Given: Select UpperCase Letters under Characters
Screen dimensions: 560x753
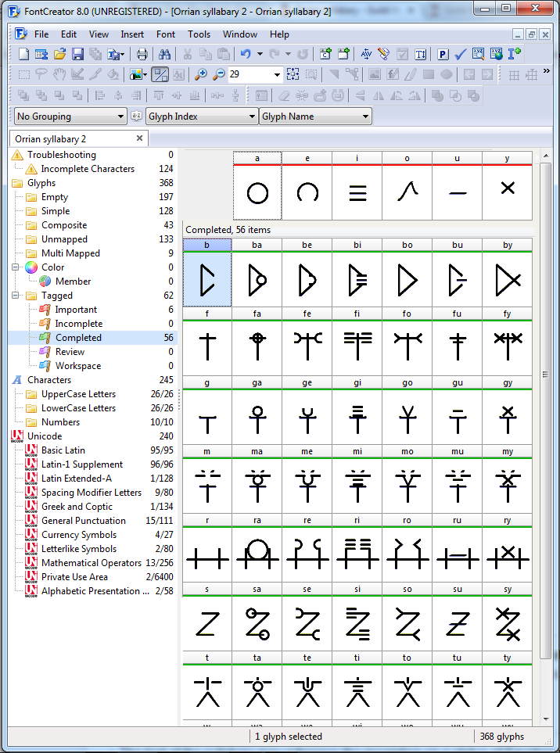Looking at the screenshot, I should pos(79,394).
